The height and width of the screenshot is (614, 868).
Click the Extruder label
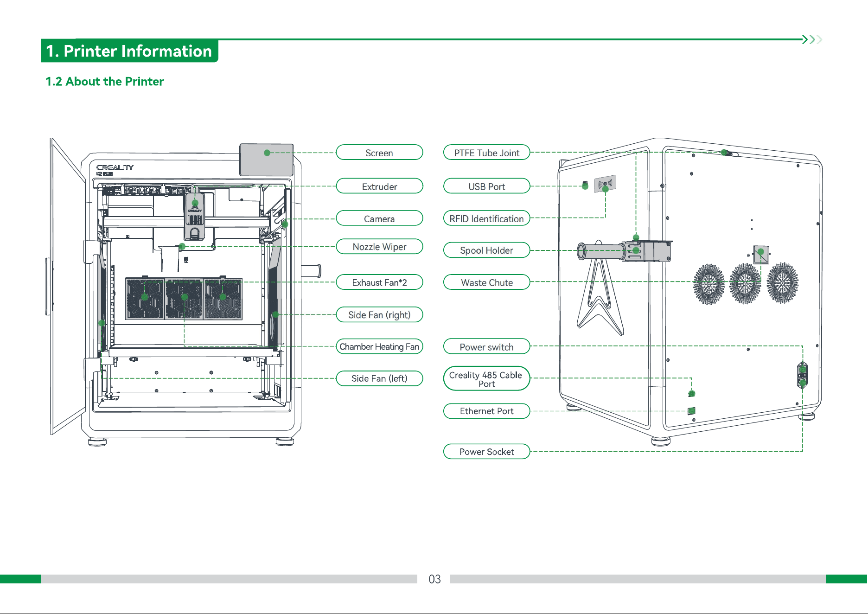(379, 186)
